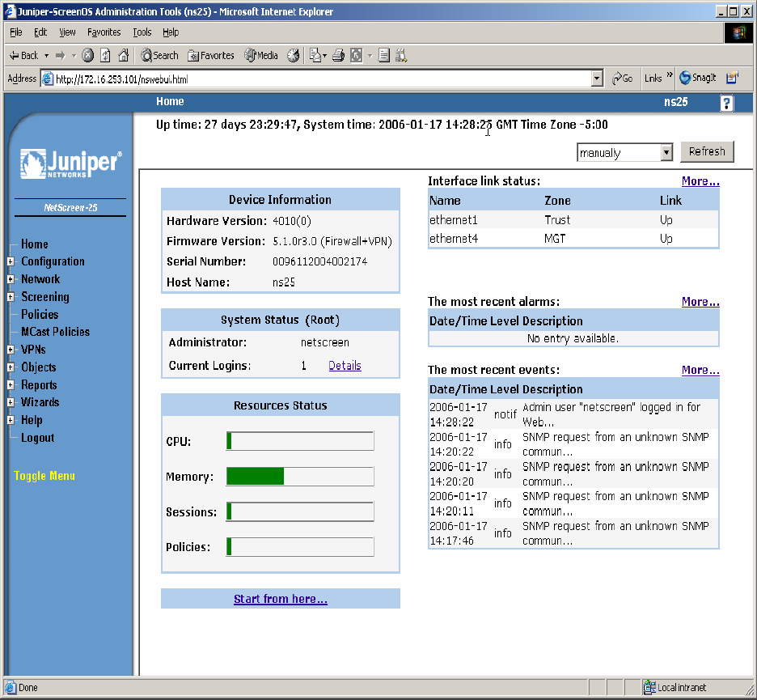Open More link for Interface link status

(700, 181)
